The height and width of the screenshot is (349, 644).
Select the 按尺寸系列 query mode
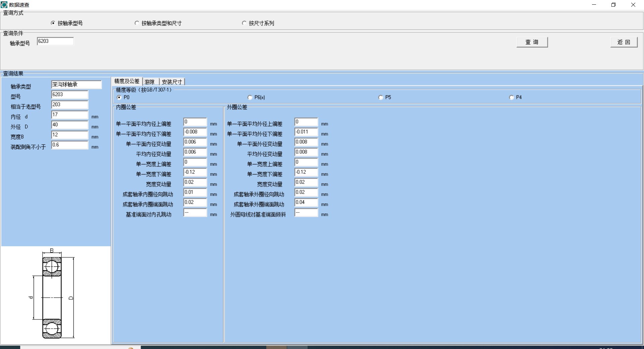coord(244,23)
